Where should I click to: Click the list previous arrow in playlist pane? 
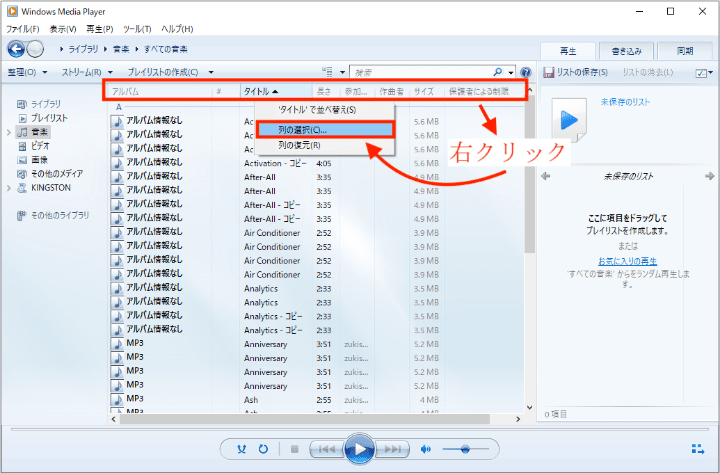point(546,176)
